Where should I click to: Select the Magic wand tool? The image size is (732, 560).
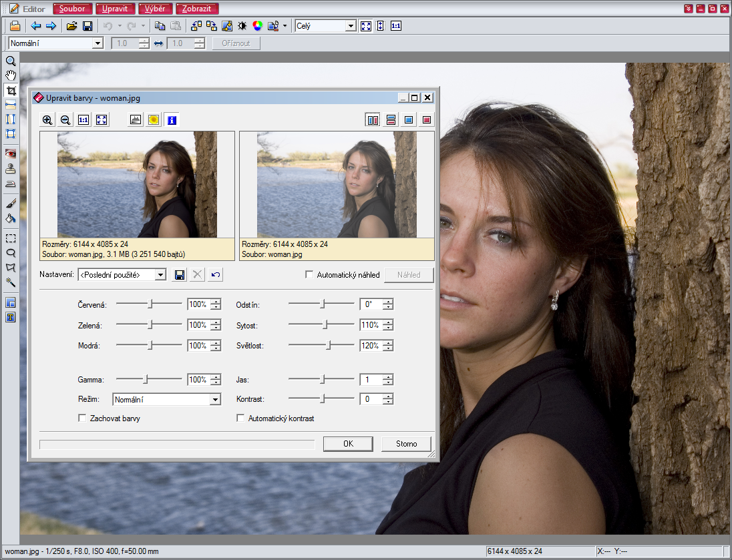10,282
